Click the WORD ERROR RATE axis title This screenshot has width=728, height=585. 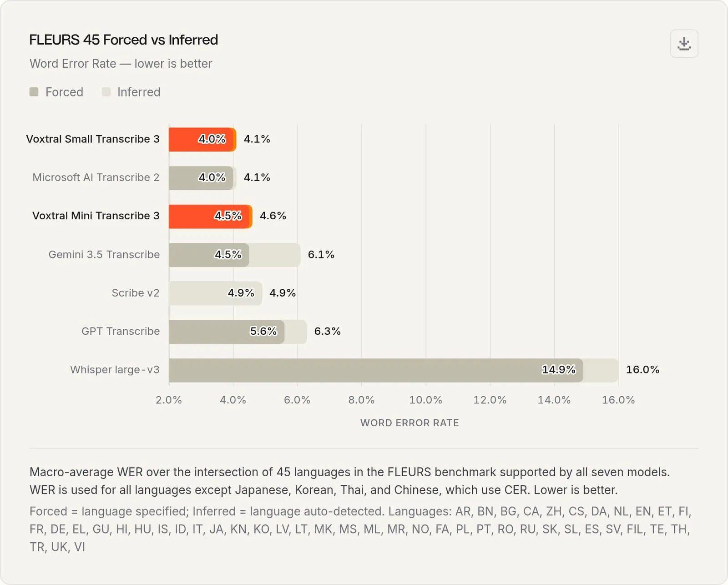click(x=409, y=423)
